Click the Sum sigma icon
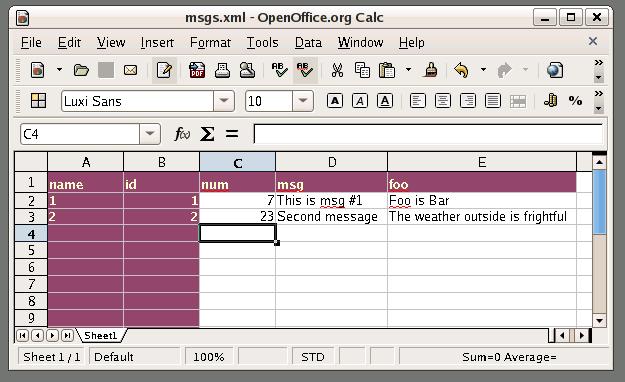The width and height of the screenshot is (625, 382). pyautogui.click(x=207, y=134)
